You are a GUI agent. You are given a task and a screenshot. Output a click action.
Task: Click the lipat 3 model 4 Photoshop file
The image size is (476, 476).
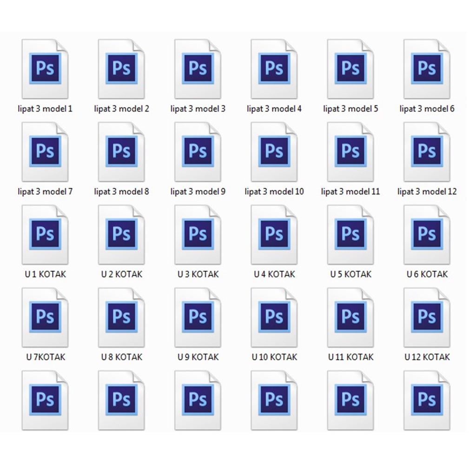click(x=274, y=69)
